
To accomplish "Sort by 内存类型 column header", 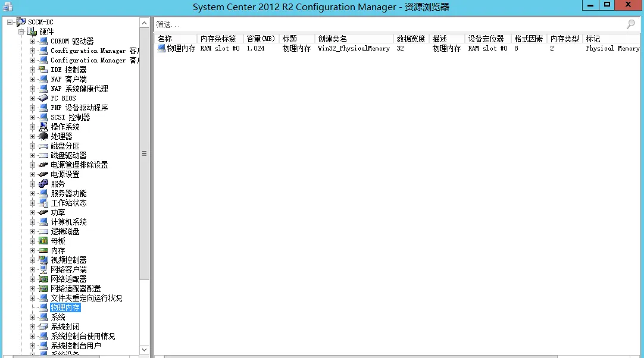I will tap(565, 39).
